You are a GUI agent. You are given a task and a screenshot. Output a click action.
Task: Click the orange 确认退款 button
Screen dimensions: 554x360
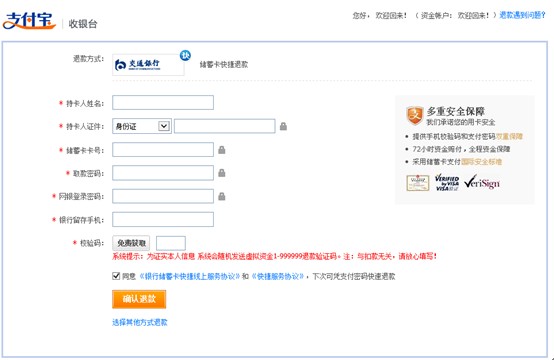point(139,299)
